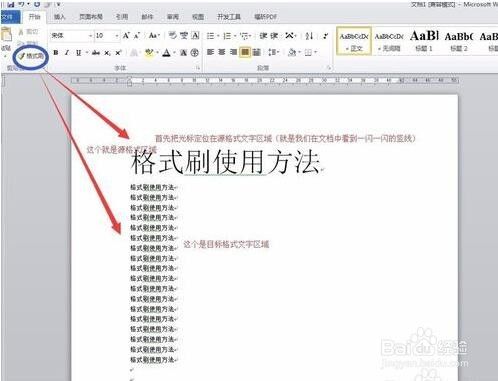
Task: Toggle Bold formatting
Action: (56, 53)
